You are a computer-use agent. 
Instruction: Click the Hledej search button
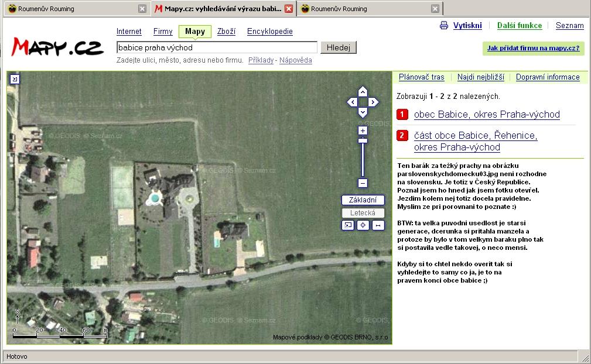tap(339, 47)
